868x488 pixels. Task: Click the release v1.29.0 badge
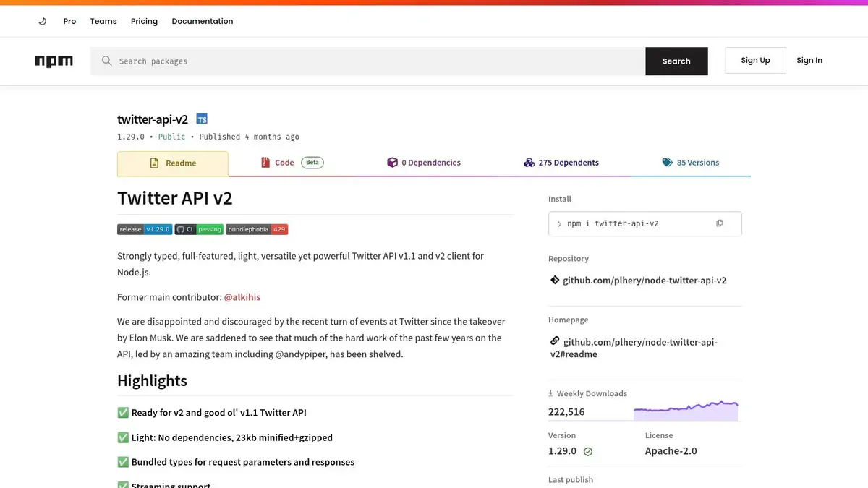pos(145,229)
